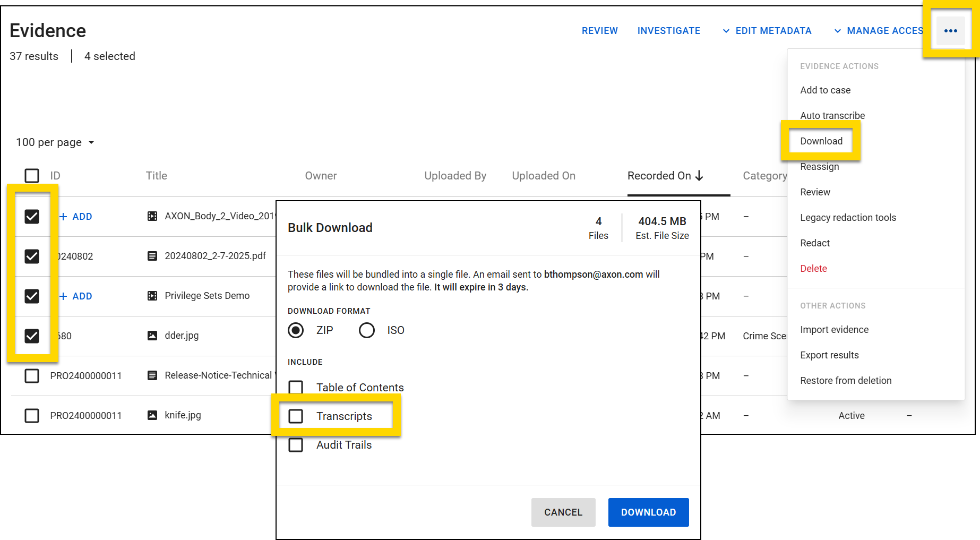
Task: Expand the MANAGE ACCESS dropdown
Action: click(882, 30)
